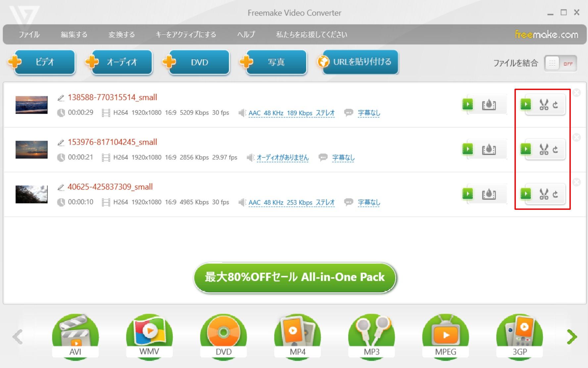Open the キーをアクティブにする menu
Viewport: 588px width, 368px height.
pyautogui.click(x=186, y=34)
